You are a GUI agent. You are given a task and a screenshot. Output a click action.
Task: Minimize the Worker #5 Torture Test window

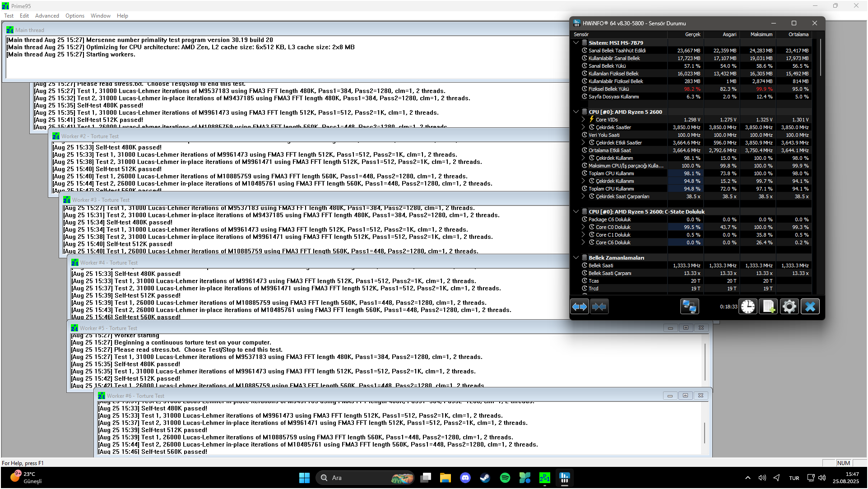[x=670, y=328]
